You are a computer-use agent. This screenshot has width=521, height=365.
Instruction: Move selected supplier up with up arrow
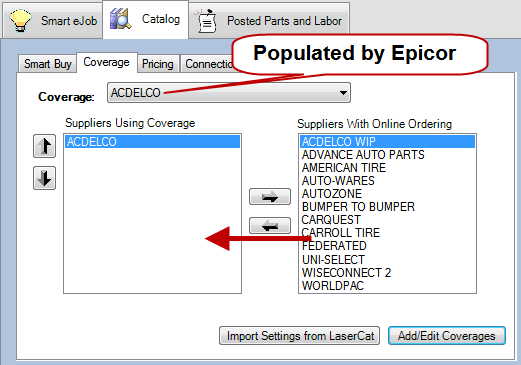(44, 146)
